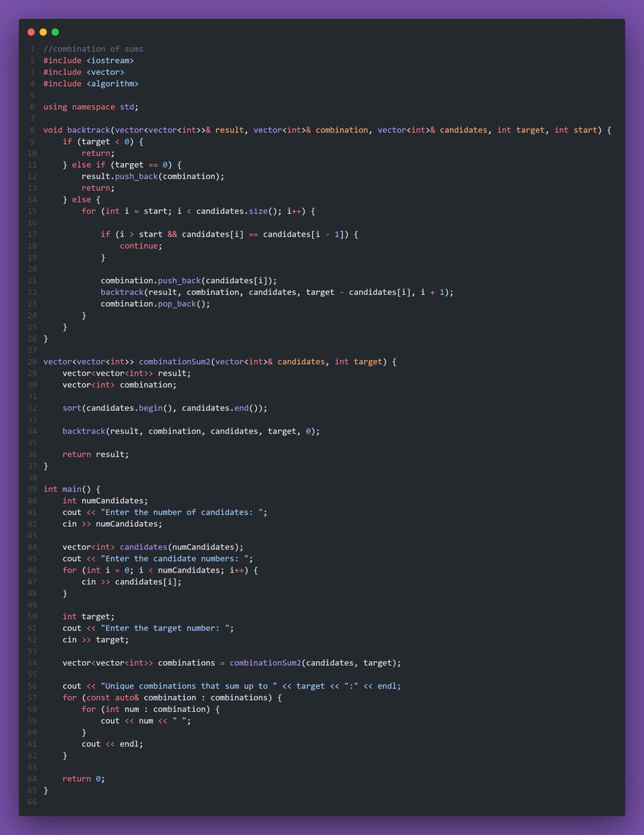Click the 'int main() {' line
Viewport: 644px width, 835px height.
pos(72,489)
